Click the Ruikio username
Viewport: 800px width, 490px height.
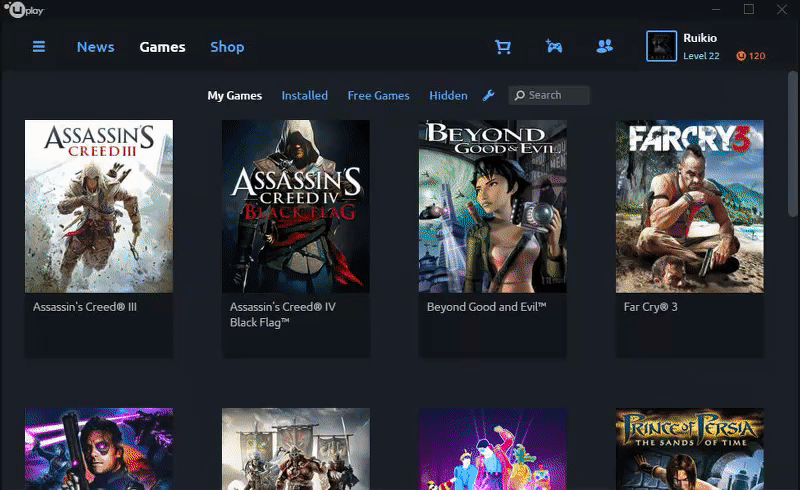click(x=700, y=38)
